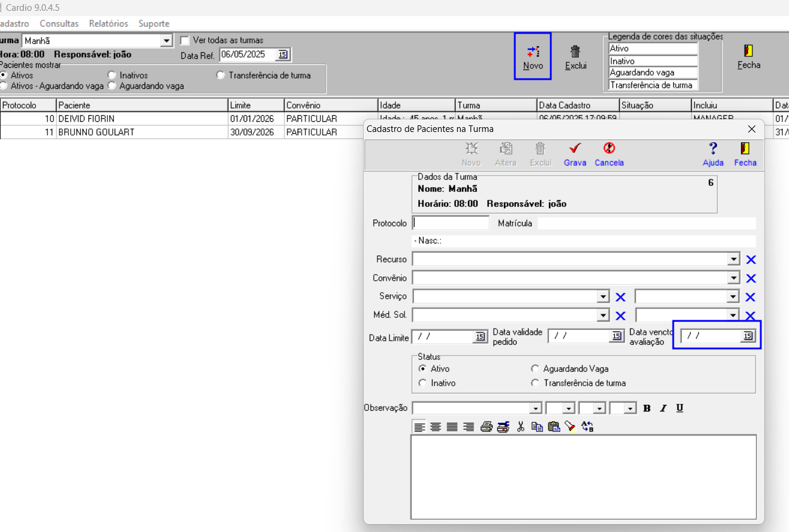
Task: Print the observation using the printer icon
Action: point(487,427)
